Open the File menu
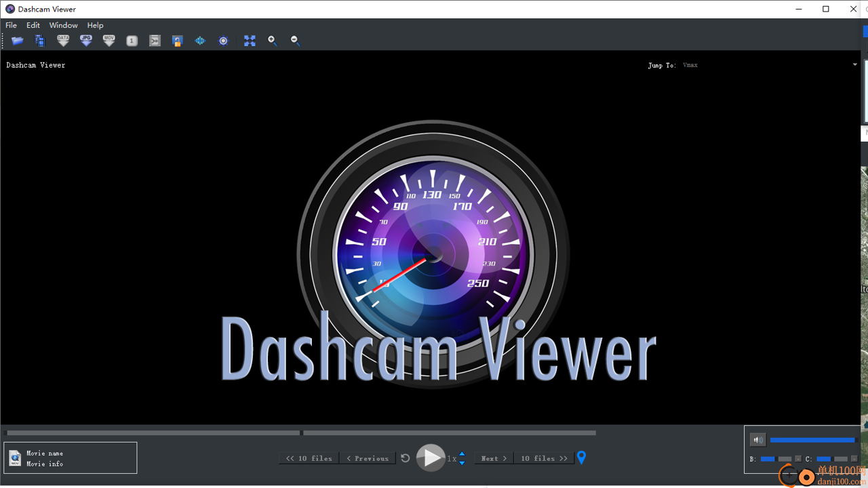The width and height of the screenshot is (868, 488). click(12, 25)
